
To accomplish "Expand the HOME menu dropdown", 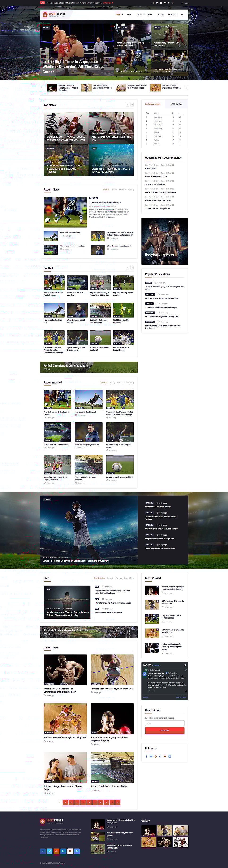I will 119,15.
